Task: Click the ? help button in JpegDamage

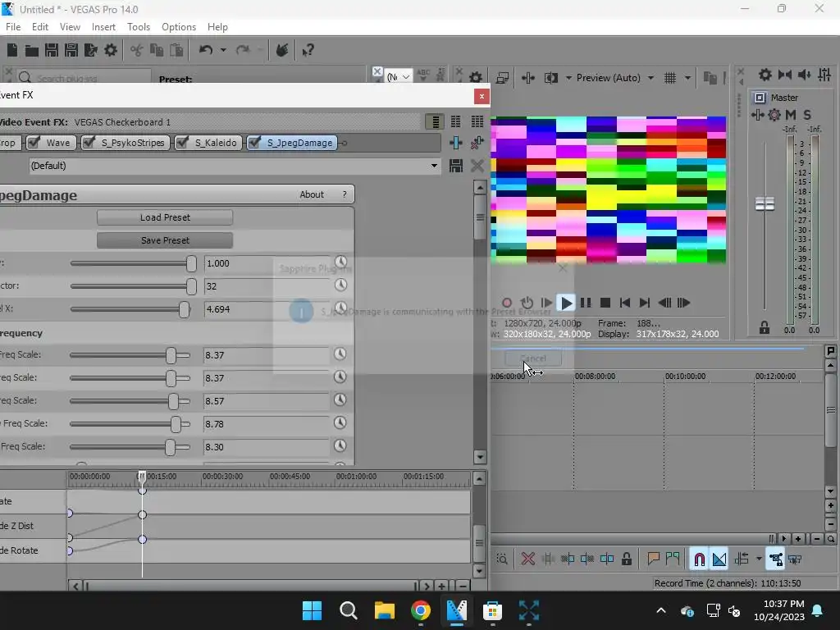Action: click(x=345, y=194)
